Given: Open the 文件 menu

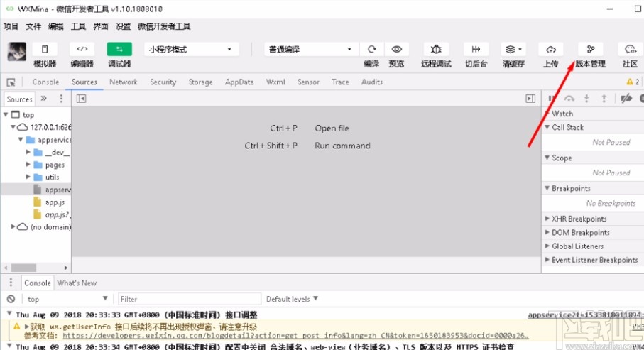Looking at the screenshot, I should coord(33,27).
